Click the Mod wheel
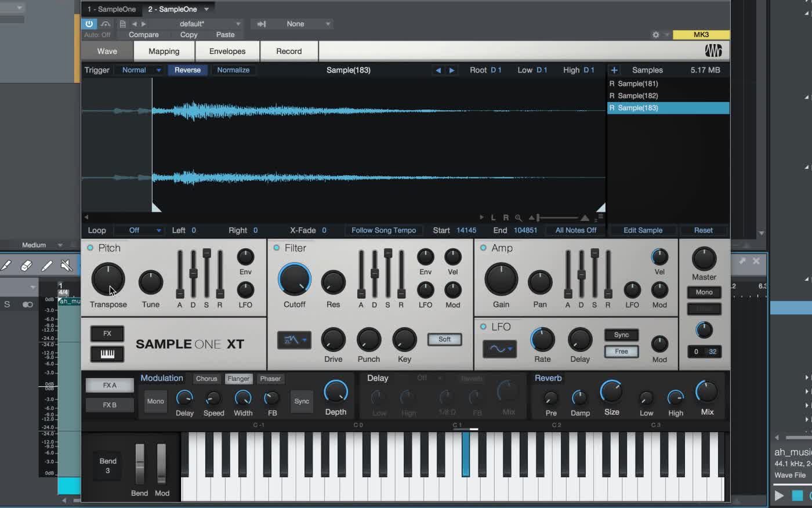 point(161,464)
